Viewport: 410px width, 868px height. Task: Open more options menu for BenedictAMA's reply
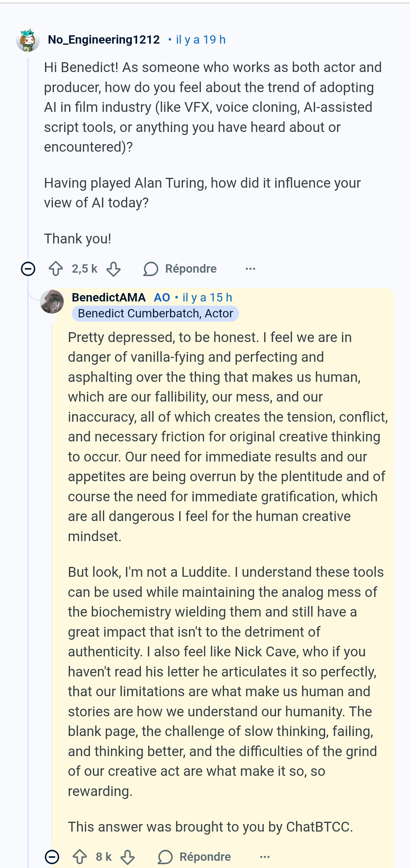click(265, 857)
